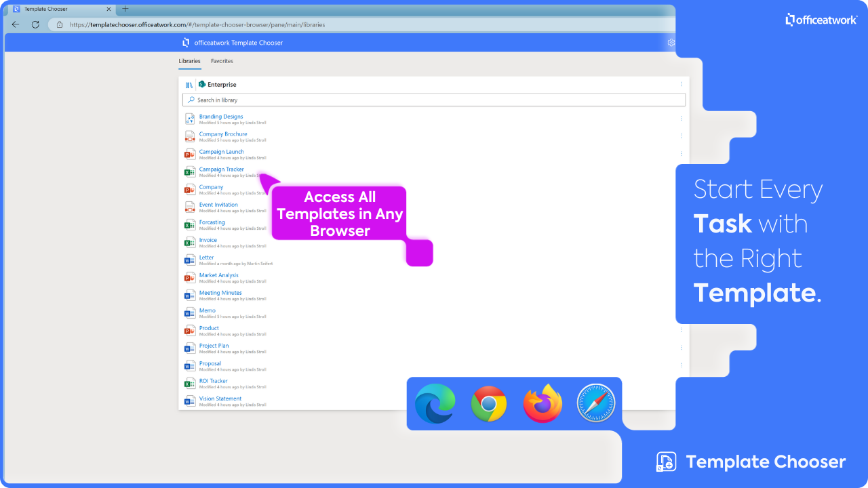868x488 pixels.
Task: Click the SharePoint icon next to Enterprise
Action: tap(202, 85)
